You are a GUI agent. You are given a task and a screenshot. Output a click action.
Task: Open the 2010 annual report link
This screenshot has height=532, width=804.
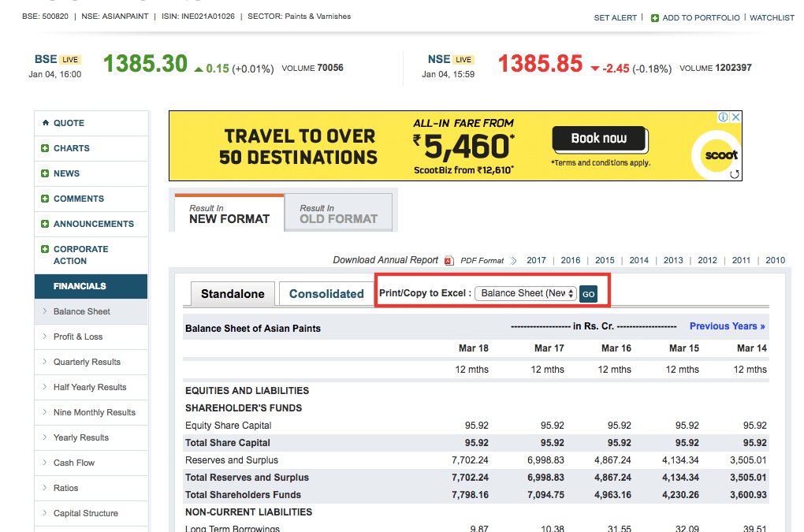tap(776, 260)
